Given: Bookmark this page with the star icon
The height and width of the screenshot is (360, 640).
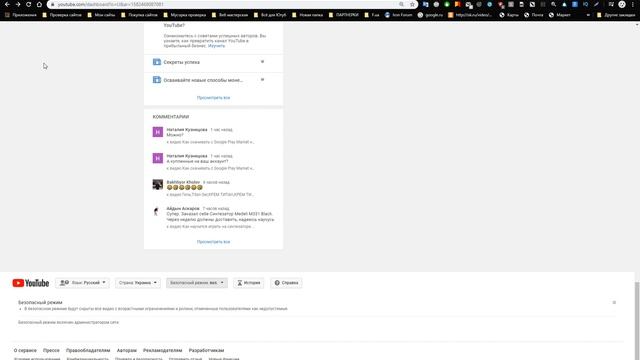Looking at the screenshot, I should click(x=412, y=4).
